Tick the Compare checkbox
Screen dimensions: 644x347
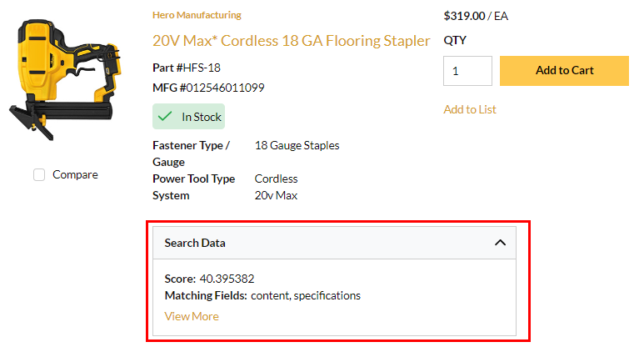coord(39,174)
